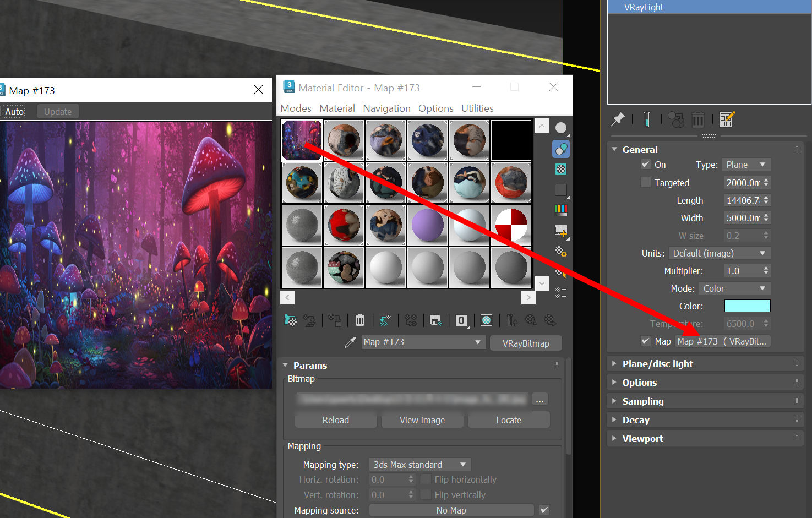This screenshot has width=812, height=518.
Task: Click the Video Color Check icon
Action: tap(560, 210)
